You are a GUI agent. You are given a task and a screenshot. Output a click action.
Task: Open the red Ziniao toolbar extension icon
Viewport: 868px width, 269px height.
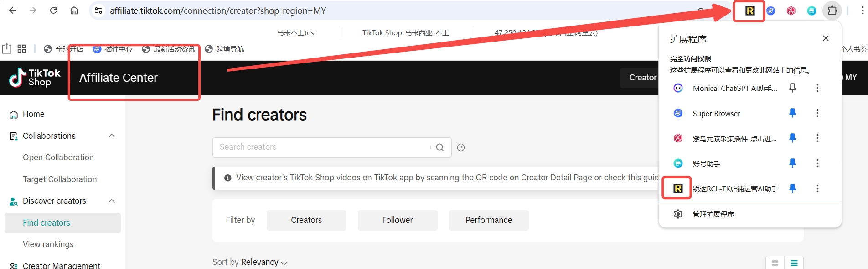(791, 11)
